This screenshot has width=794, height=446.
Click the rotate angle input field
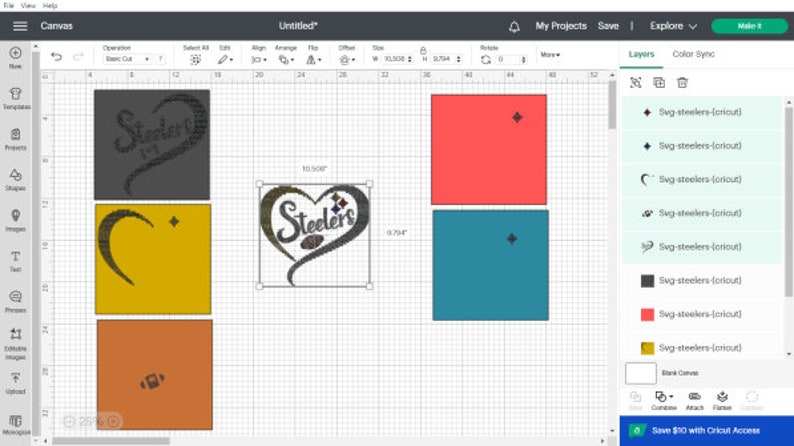tap(511, 60)
